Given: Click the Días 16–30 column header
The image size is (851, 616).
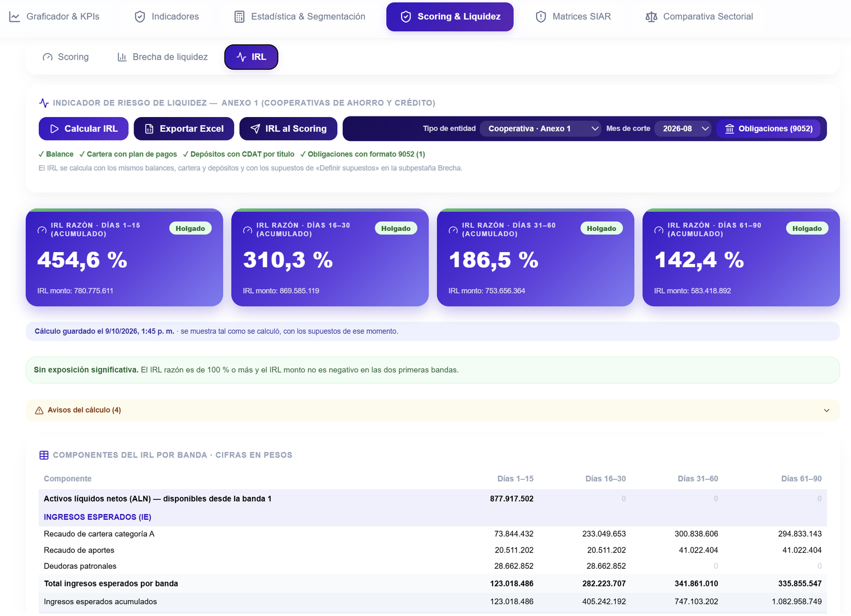Looking at the screenshot, I should [x=605, y=479].
